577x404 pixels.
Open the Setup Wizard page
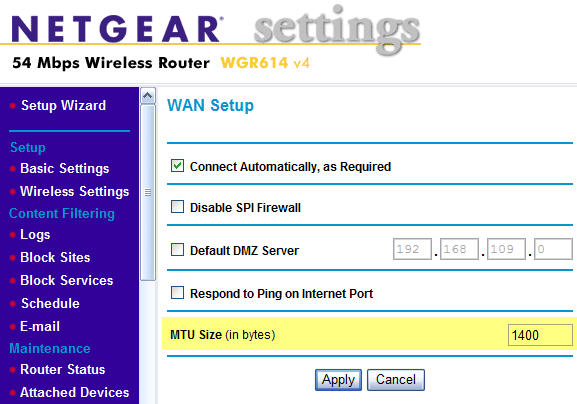pos(63,106)
